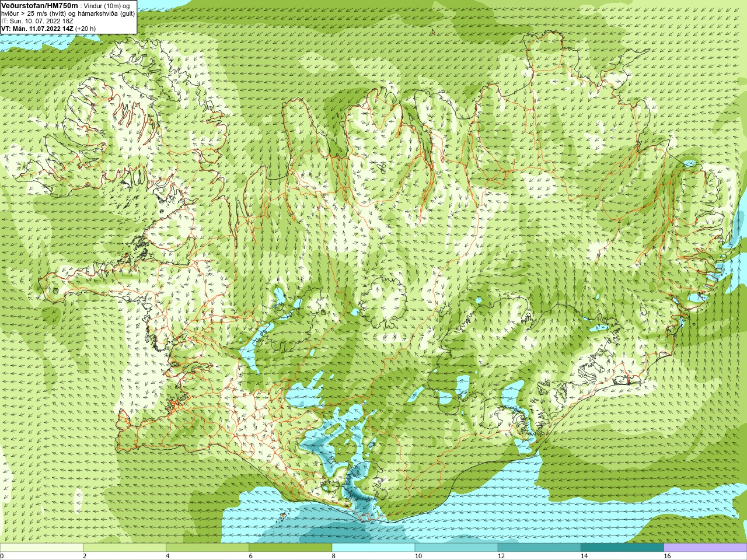Screen dimensions: 747x560
Task: Click the pale yellow 0–2 legend swatch
Action: coord(41,548)
